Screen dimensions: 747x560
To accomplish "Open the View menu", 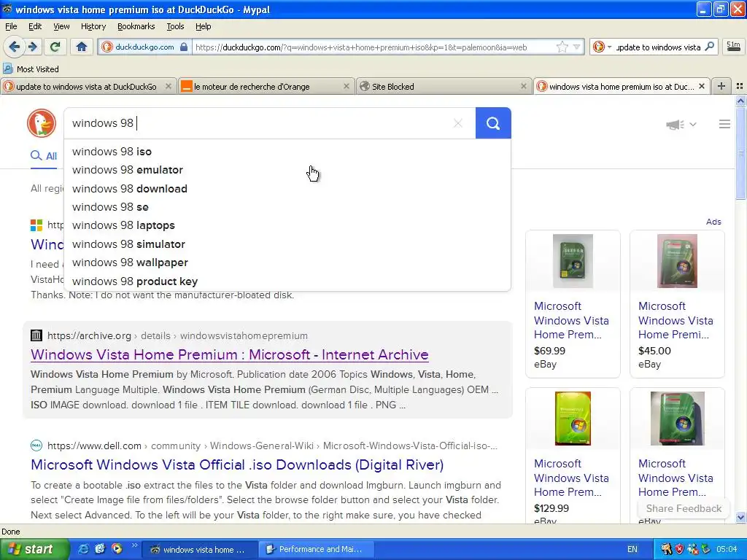I will pyautogui.click(x=61, y=26).
